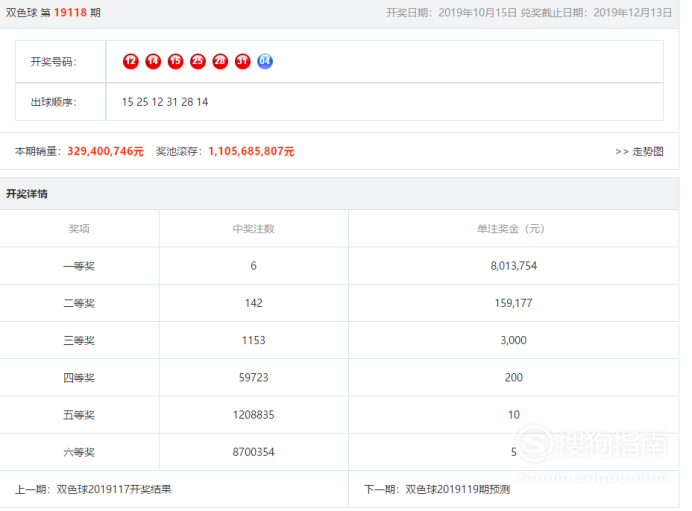Click the red ball numbered 31
Screen dimensions: 692x511
pyautogui.click(x=242, y=61)
